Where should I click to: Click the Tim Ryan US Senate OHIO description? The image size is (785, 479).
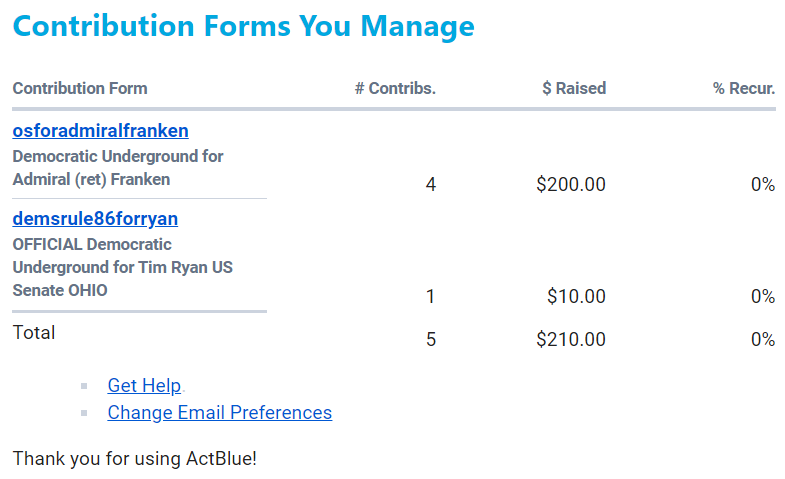tap(122, 267)
